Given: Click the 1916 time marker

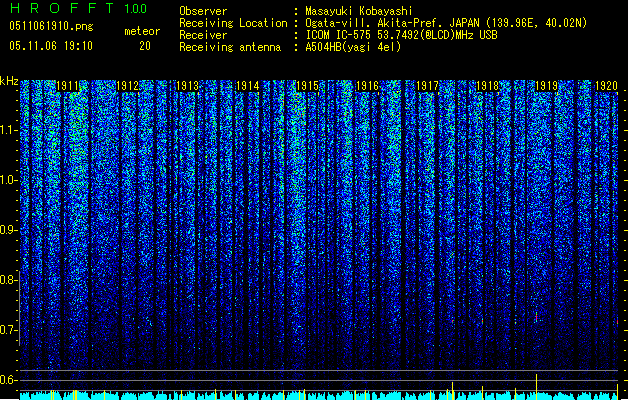Looking at the screenshot, I should 367,86.
